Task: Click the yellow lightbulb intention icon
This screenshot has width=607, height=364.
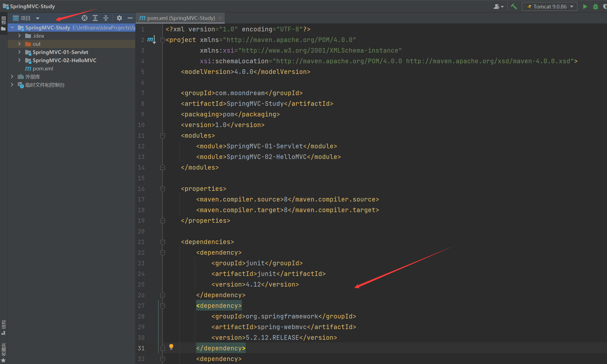Action: coord(171,347)
